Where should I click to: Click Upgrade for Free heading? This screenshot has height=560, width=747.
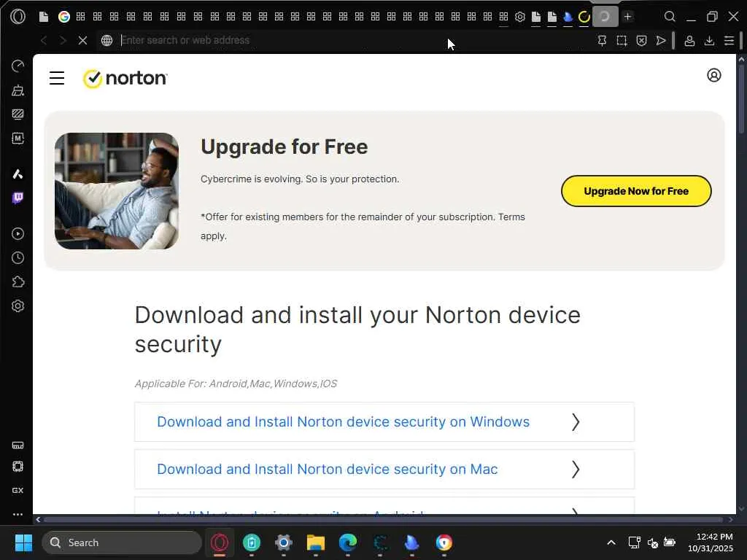284,147
